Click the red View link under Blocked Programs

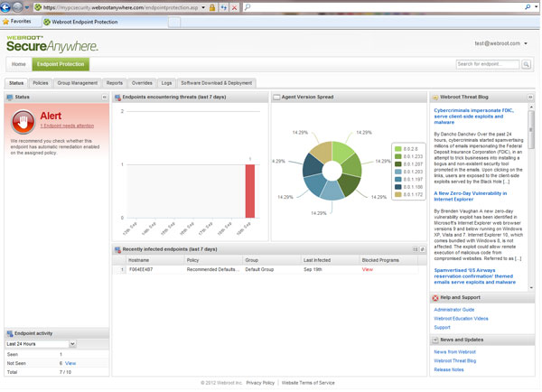coord(367,269)
